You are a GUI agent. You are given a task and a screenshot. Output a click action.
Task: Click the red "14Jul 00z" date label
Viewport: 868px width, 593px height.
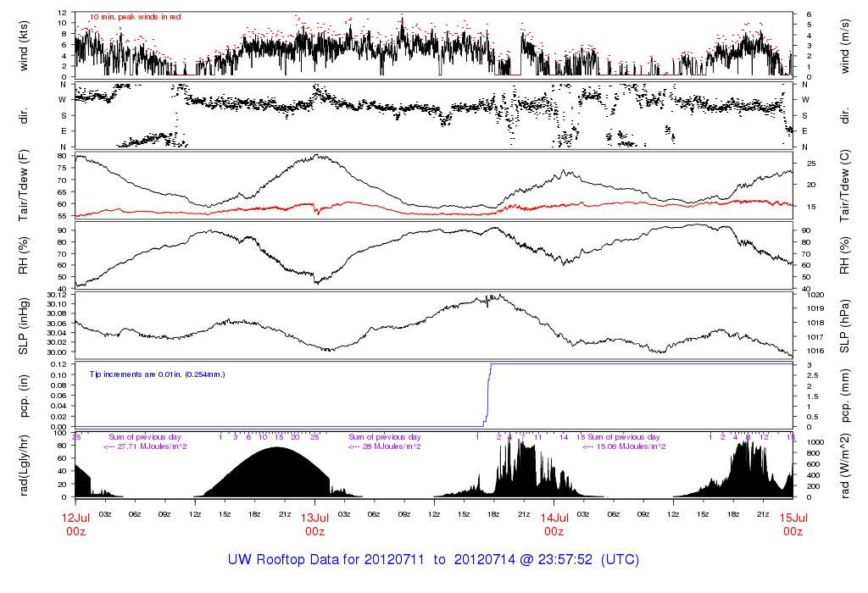[x=554, y=524]
